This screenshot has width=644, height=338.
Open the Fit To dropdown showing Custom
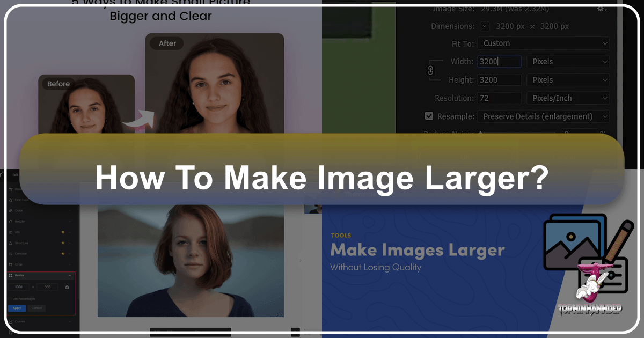coord(543,43)
